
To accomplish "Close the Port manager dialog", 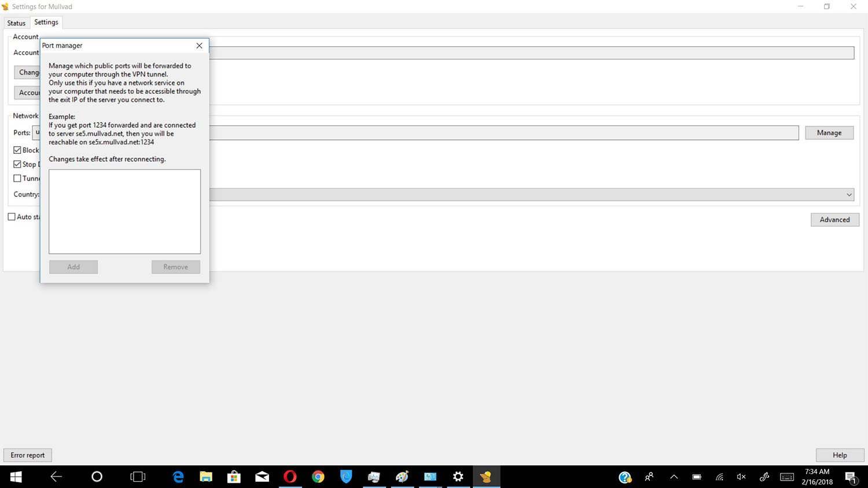I will click(199, 46).
